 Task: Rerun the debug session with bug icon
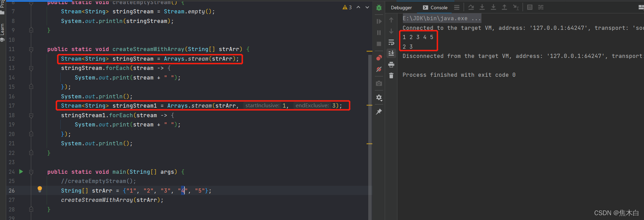[x=379, y=8]
